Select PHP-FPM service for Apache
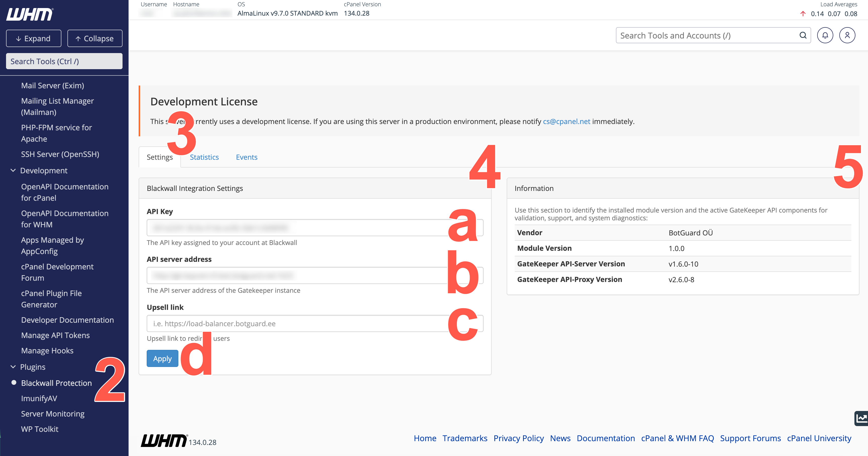 (x=56, y=133)
